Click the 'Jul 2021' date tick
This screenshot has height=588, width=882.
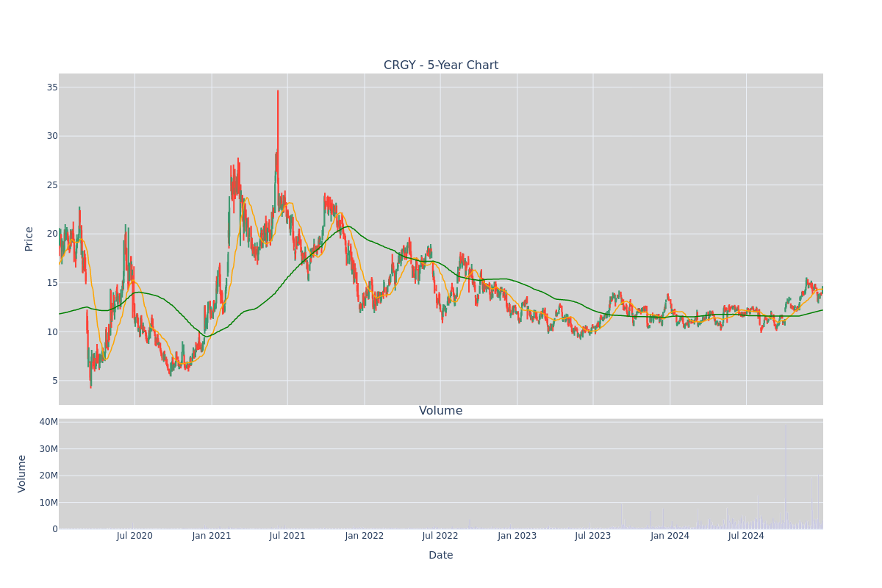[x=287, y=536]
